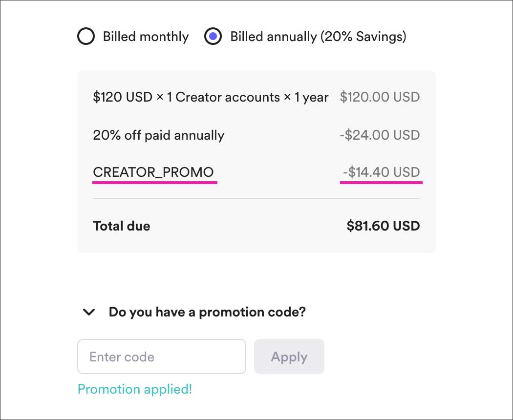
Task: Click the divider line above Total due
Action: click(x=256, y=199)
